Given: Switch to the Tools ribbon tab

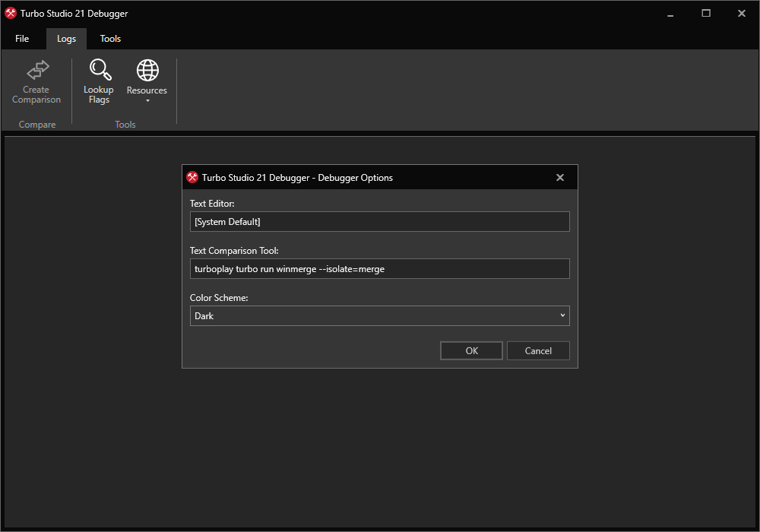Looking at the screenshot, I should pos(110,39).
